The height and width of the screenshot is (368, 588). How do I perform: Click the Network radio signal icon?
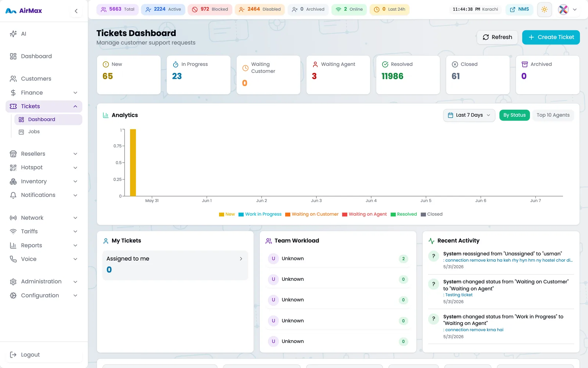13,218
